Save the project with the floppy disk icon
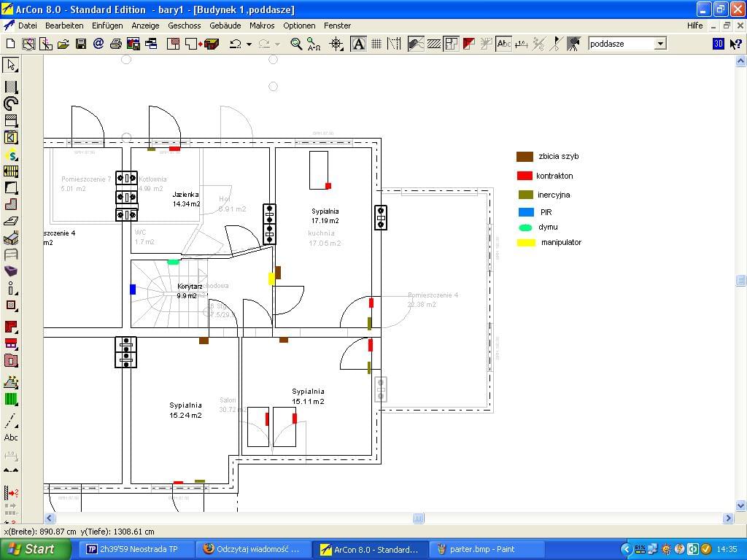The width and height of the screenshot is (747, 560). (81, 44)
